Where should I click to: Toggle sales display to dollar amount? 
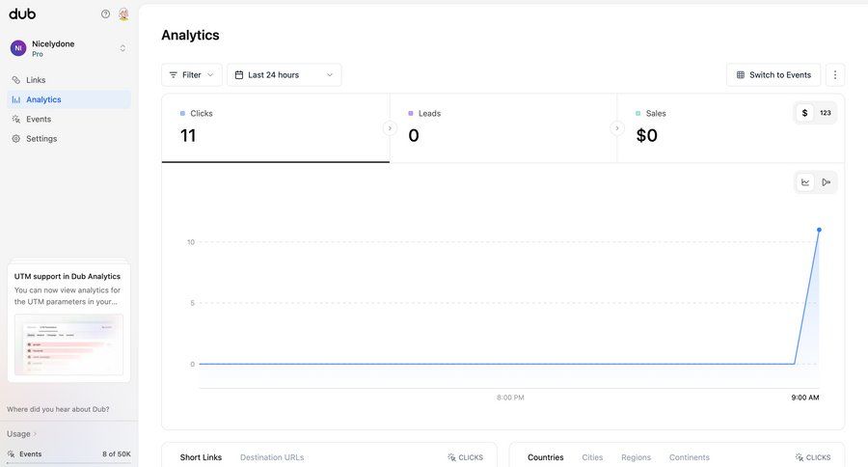click(x=805, y=113)
